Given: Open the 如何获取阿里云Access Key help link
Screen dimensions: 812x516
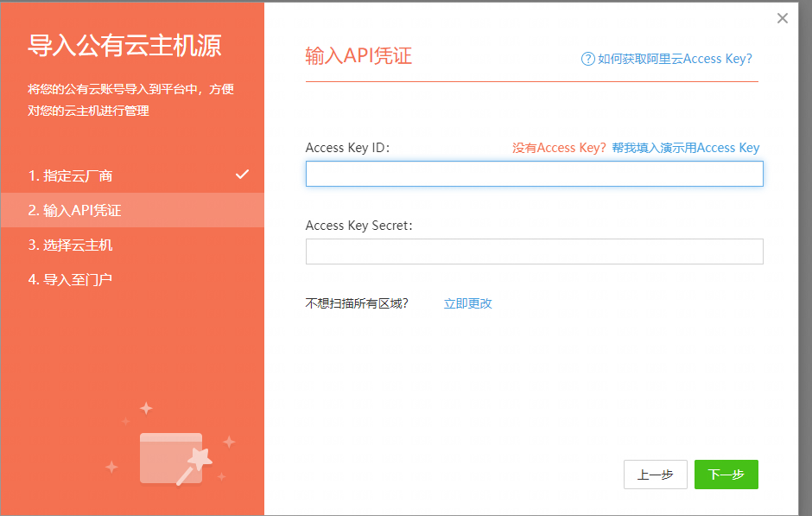Looking at the screenshot, I should coord(678,60).
